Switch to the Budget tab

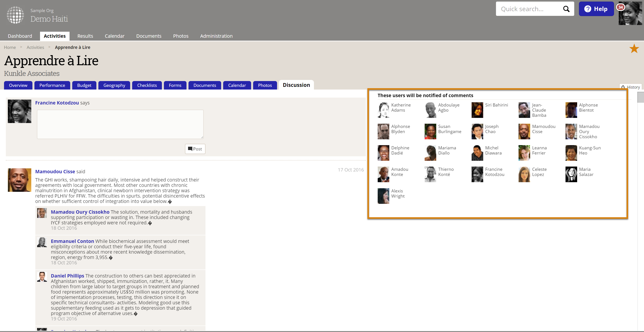tap(84, 85)
